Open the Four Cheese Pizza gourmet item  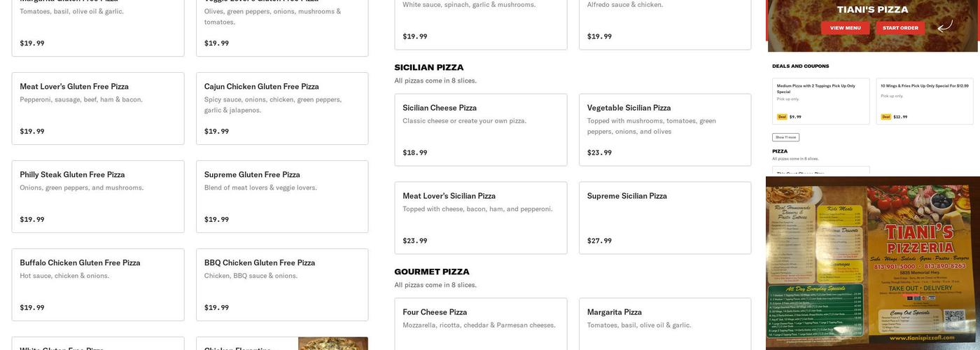pyautogui.click(x=480, y=324)
